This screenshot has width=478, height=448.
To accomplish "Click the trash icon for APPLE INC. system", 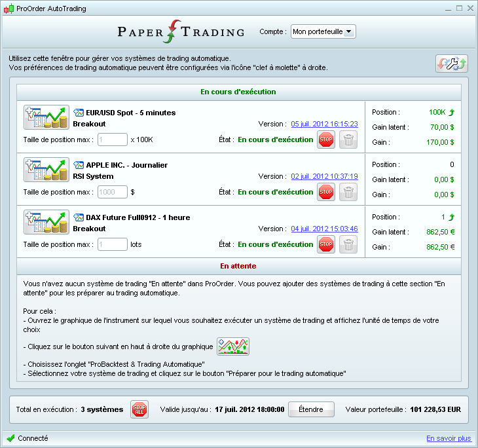I will [x=348, y=192].
